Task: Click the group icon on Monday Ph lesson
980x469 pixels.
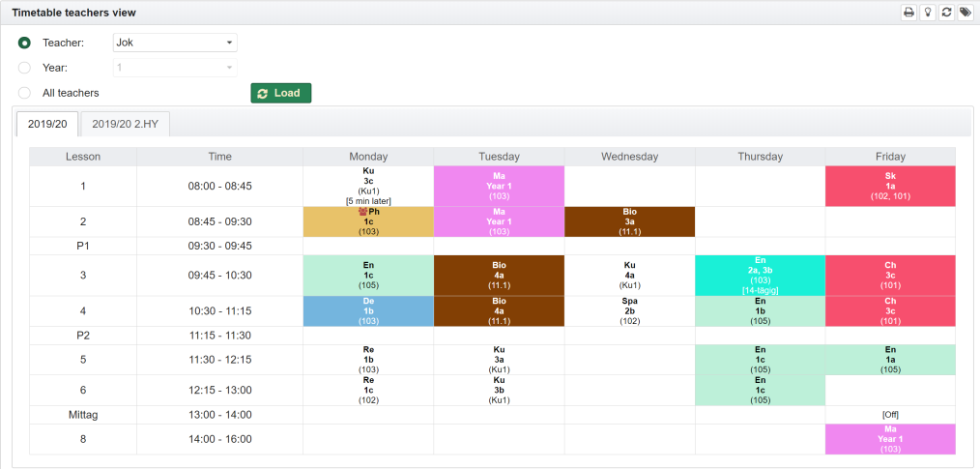Action: pyautogui.click(x=362, y=211)
